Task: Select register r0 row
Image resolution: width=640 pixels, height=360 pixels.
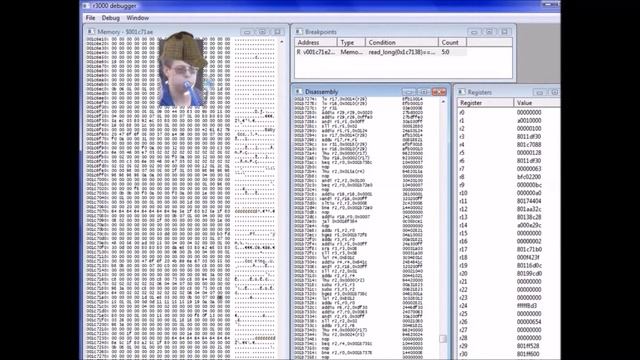Action: [x=508, y=112]
